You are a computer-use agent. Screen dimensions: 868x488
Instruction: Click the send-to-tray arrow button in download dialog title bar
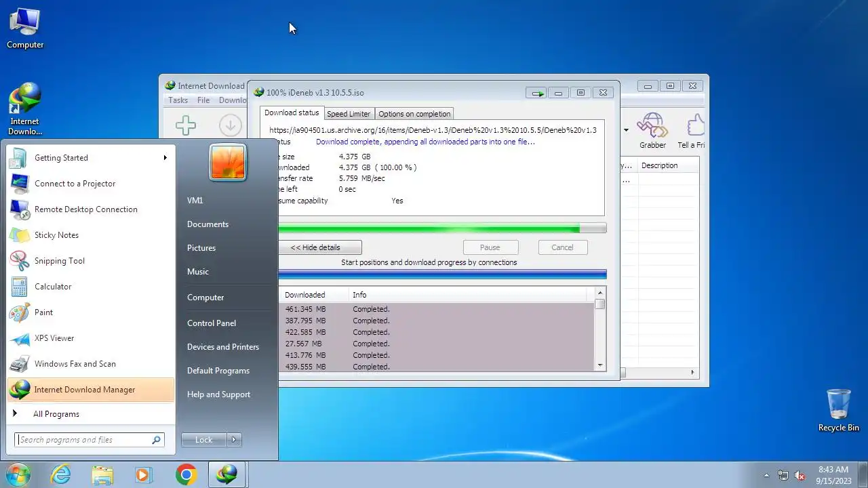pyautogui.click(x=537, y=93)
